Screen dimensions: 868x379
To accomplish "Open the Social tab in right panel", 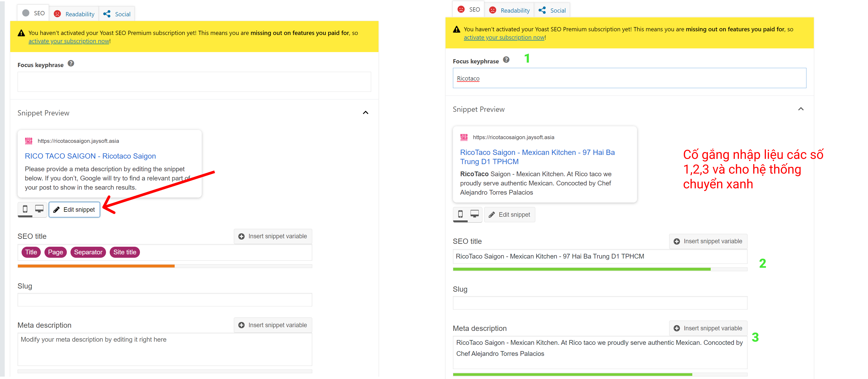I will click(552, 10).
